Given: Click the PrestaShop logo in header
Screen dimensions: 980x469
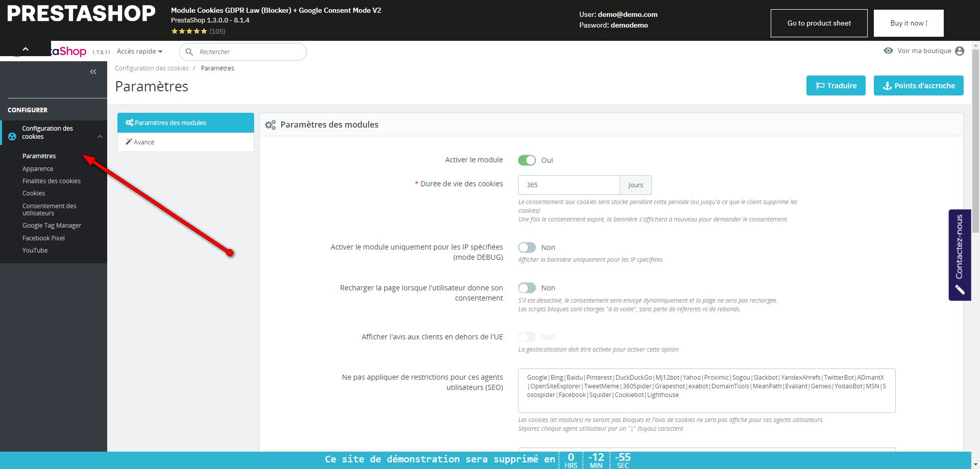Looking at the screenshot, I should (x=69, y=52).
